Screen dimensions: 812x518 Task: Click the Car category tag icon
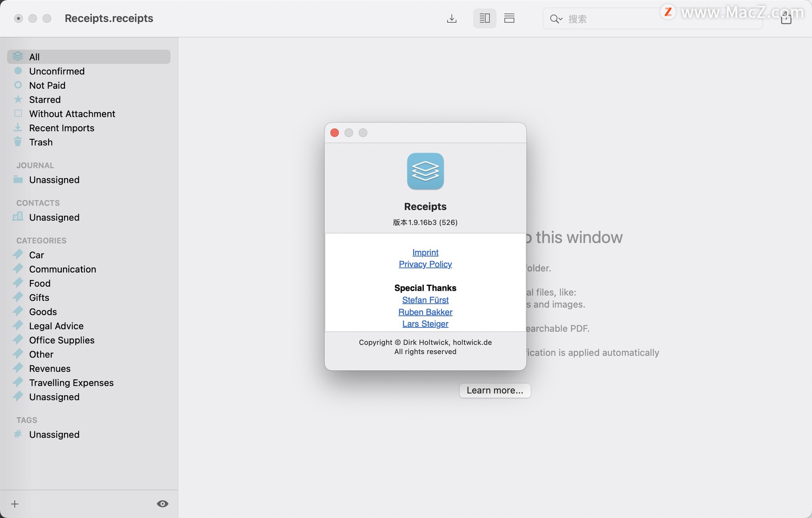pyautogui.click(x=18, y=255)
